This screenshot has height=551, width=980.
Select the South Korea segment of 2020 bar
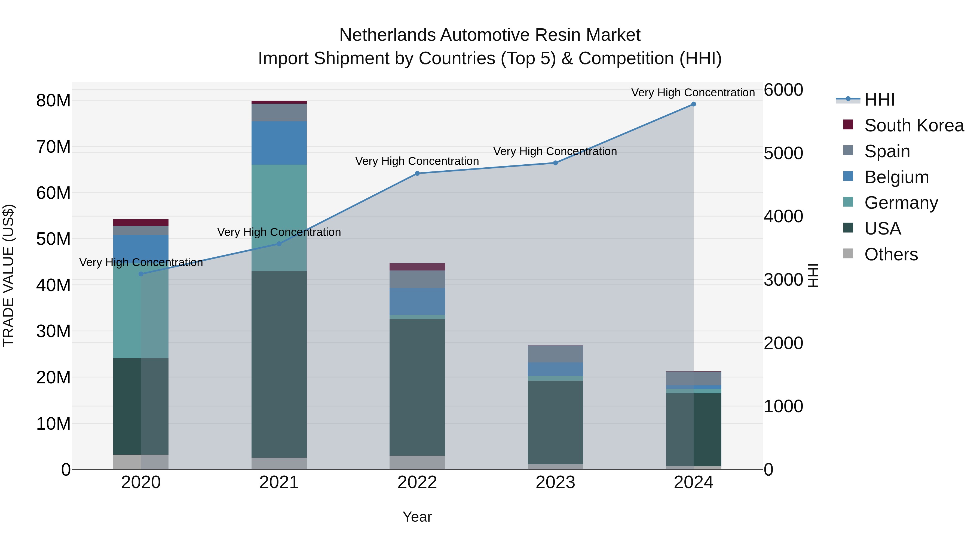141,223
